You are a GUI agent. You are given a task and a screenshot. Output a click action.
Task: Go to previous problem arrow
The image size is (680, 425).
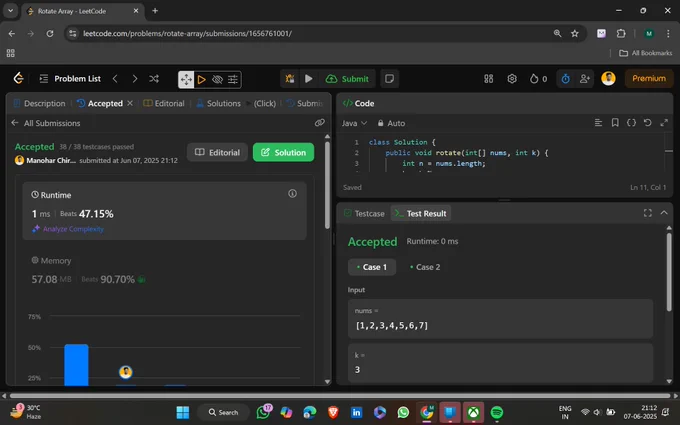115,78
